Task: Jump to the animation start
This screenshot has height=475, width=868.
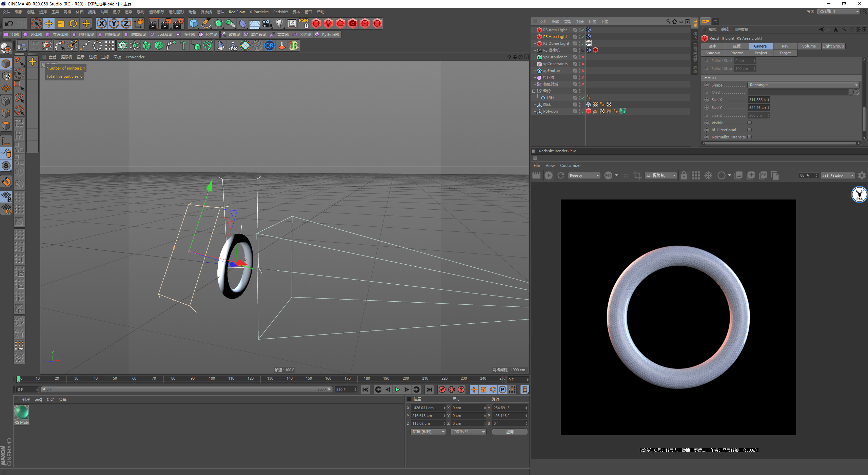Action: pyautogui.click(x=365, y=389)
